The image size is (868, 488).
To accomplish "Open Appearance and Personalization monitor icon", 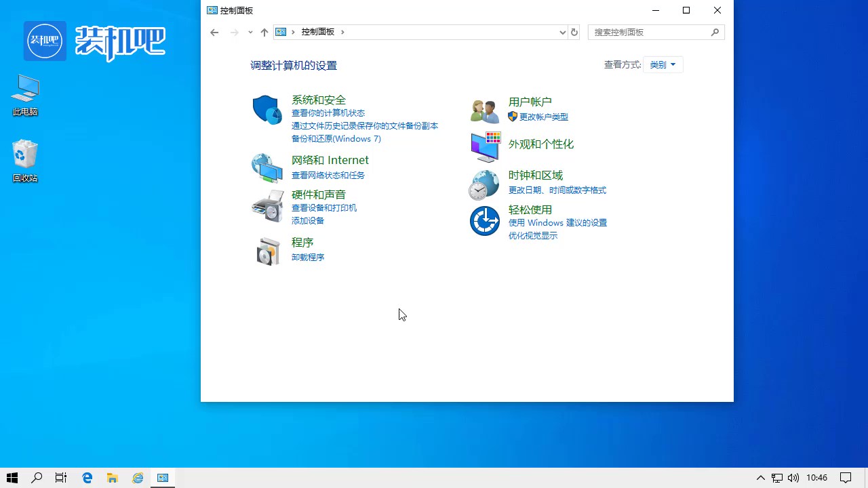I will (484, 146).
